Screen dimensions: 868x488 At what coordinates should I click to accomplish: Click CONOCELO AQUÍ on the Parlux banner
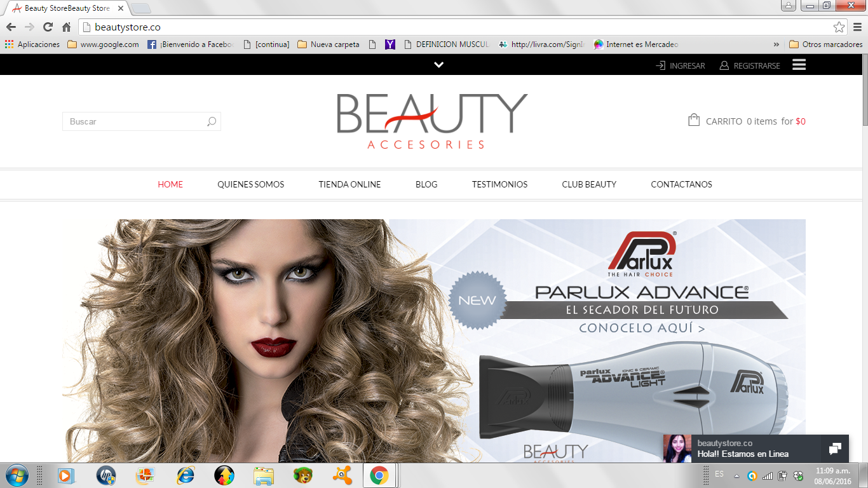click(642, 328)
